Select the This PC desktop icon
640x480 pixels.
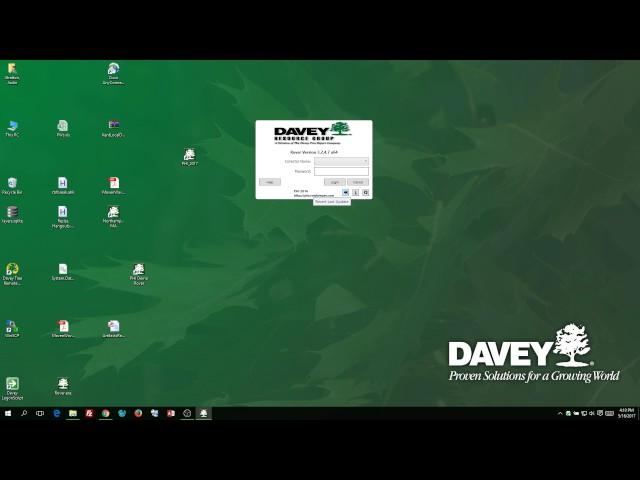point(12,127)
